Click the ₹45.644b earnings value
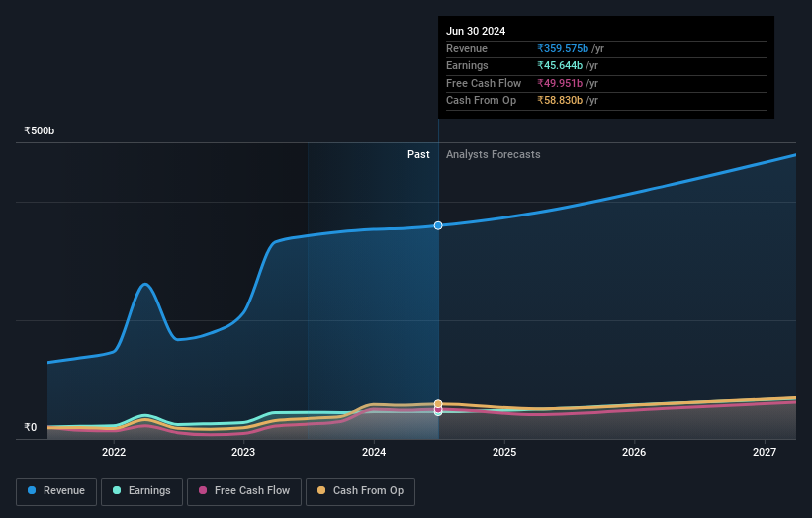 coord(560,65)
